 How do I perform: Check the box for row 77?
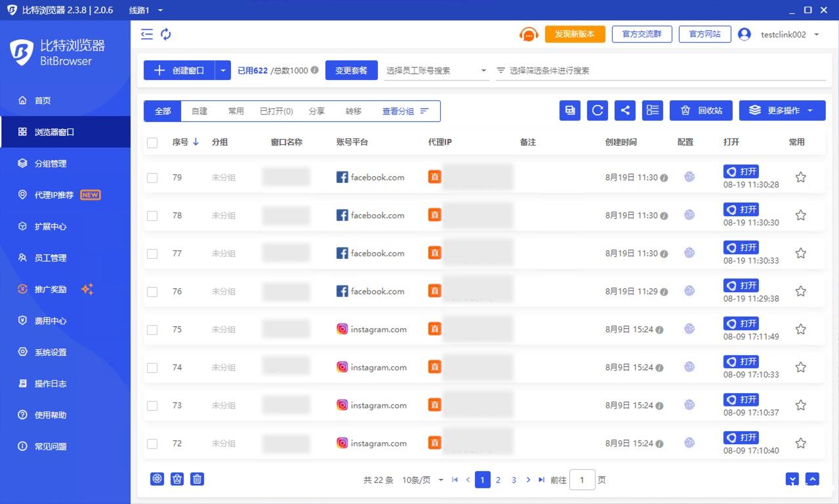coord(152,254)
